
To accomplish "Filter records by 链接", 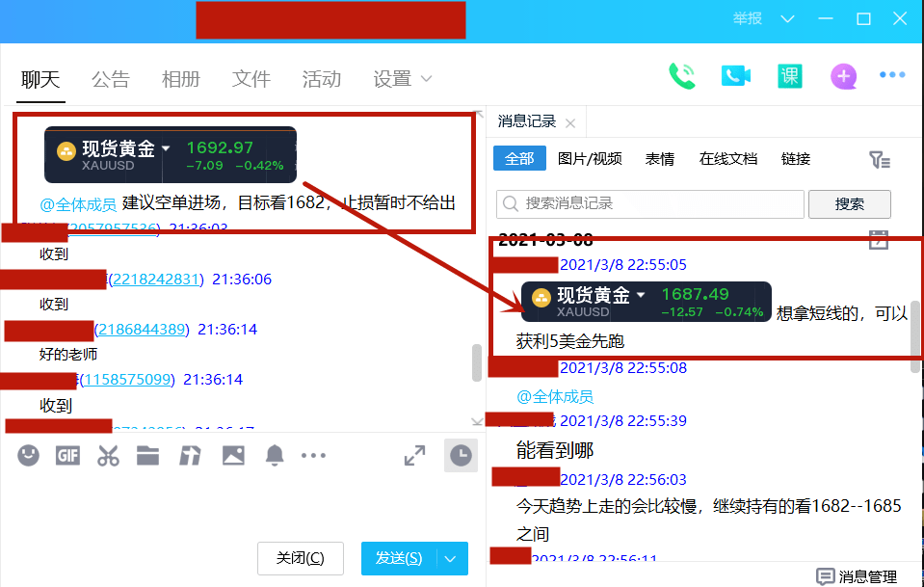I will pyautogui.click(x=796, y=158).
